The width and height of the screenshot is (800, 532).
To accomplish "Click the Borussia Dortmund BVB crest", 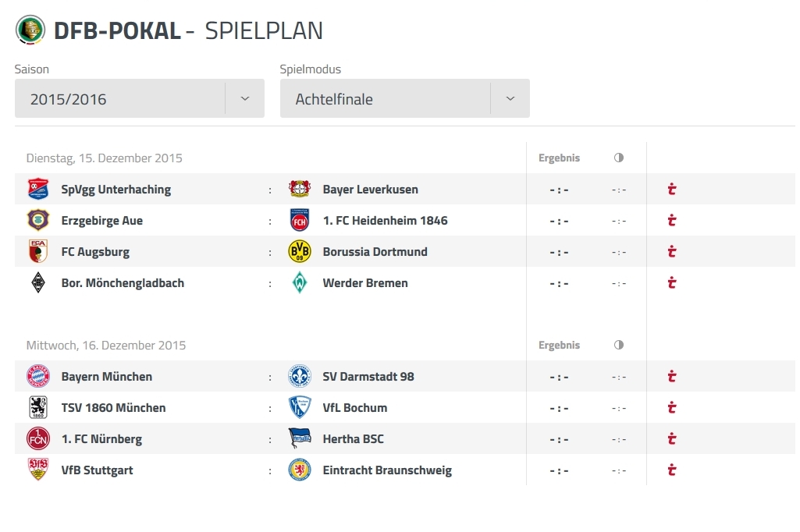I will (300, 251).
